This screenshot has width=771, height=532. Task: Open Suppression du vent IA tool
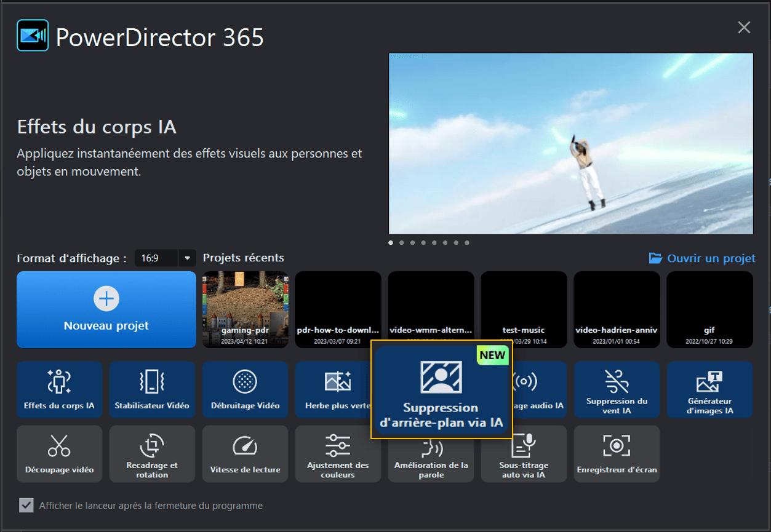coord(617,389)
